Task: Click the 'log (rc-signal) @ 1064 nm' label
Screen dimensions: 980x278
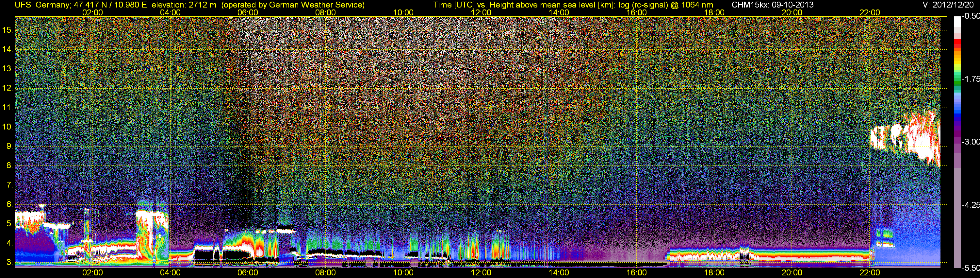Action: (665, 5)
